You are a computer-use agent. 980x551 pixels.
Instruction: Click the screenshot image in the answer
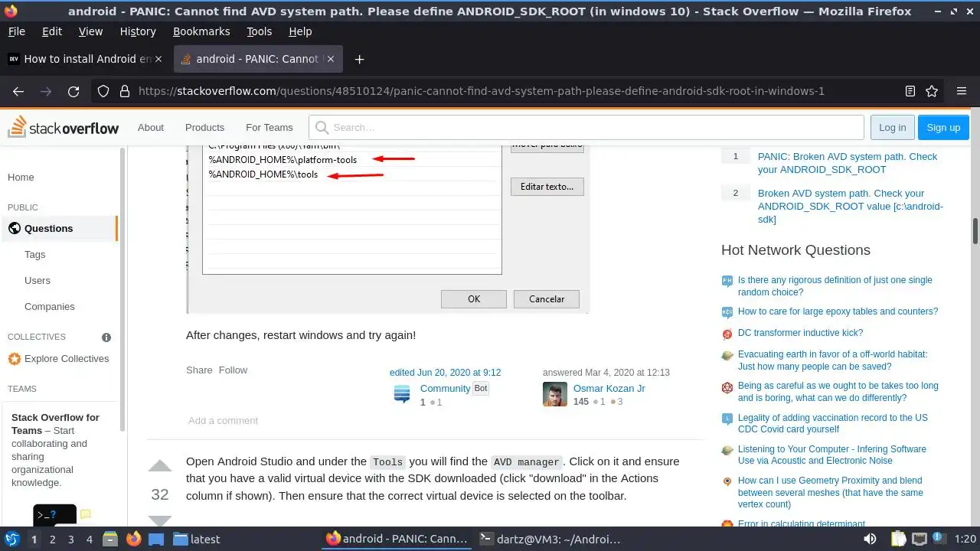pyautogui.click(x=387, y=229)
